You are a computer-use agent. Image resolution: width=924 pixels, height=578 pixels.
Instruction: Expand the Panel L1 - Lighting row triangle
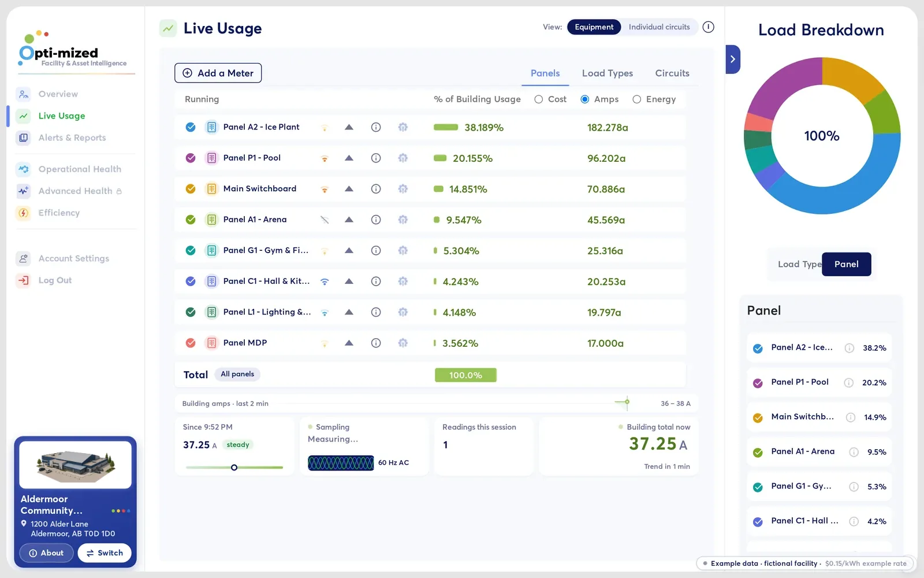349,312
